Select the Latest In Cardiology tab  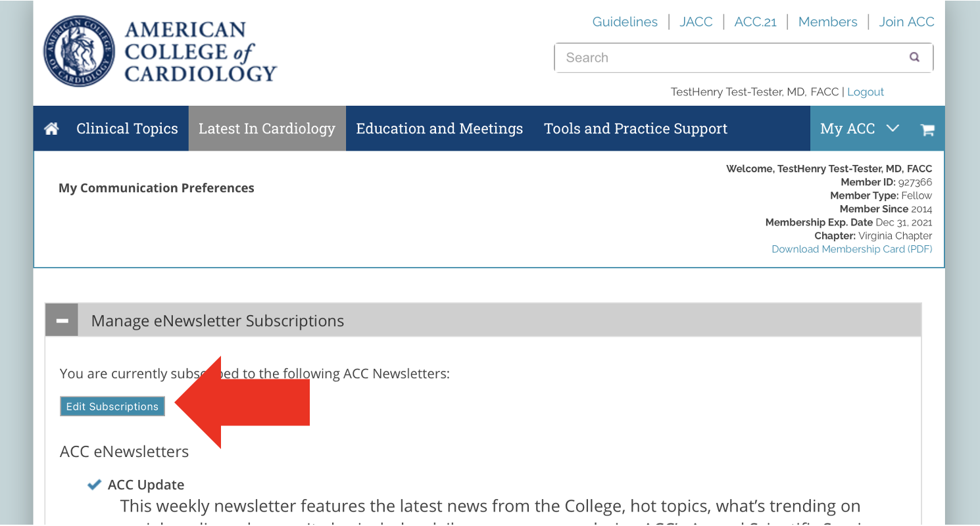coord(267,129)
